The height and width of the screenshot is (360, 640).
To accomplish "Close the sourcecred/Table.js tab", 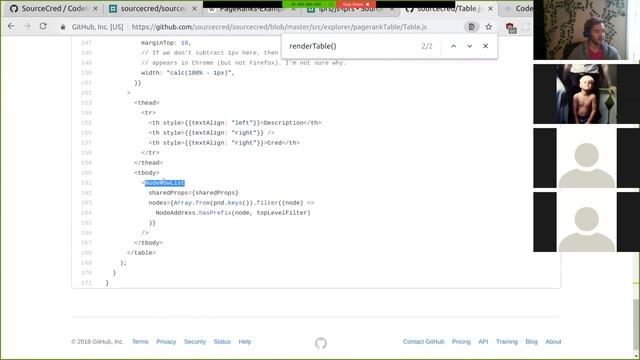I will point(490,9).
